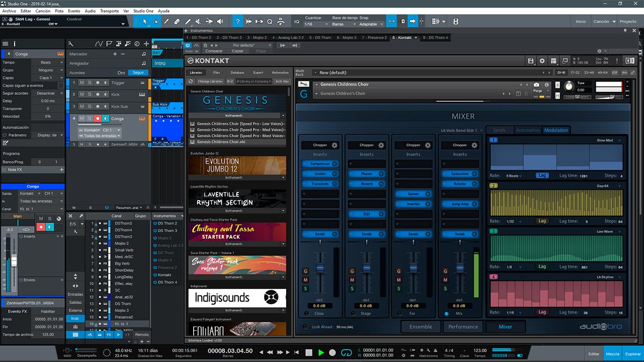This screenshot has width=644, height=362.
Task: Open the Transporte menu
Action: 109,11
